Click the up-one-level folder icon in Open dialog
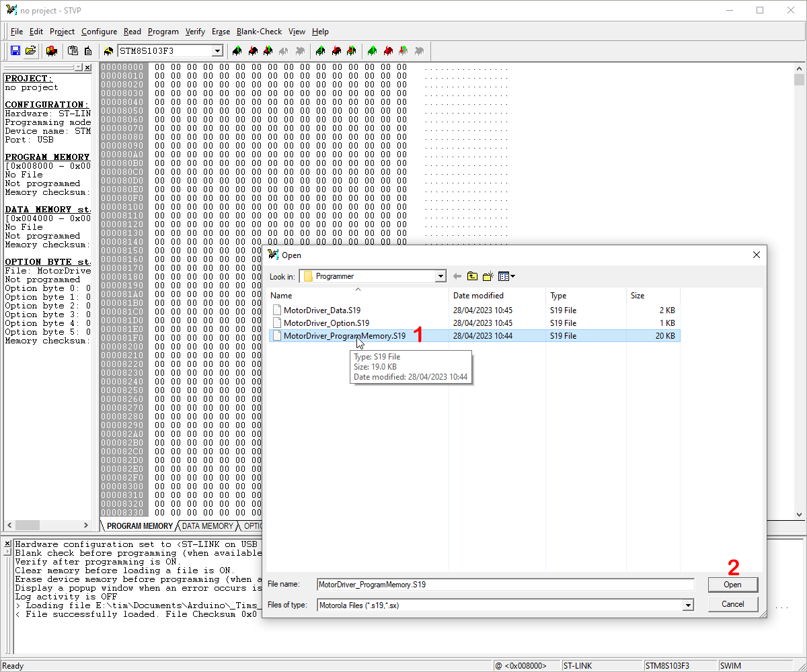This screenshot has width=807, height=672. coord(471,276)
